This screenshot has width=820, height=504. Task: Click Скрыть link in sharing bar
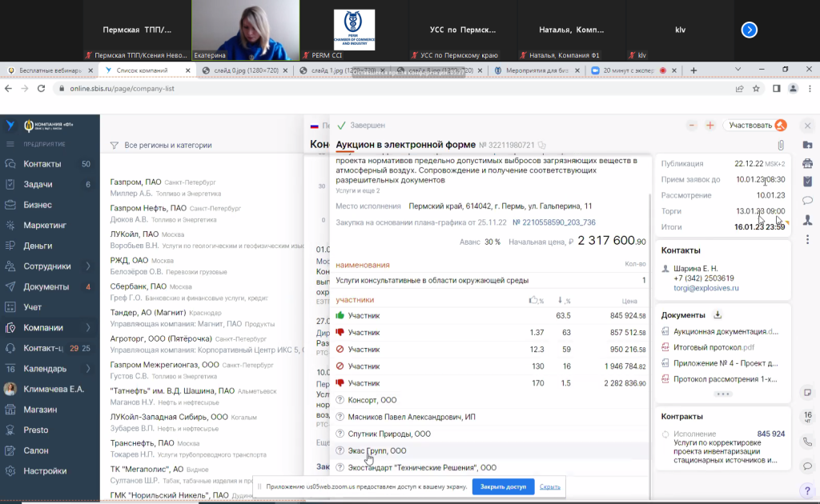(x=549, y=486)
